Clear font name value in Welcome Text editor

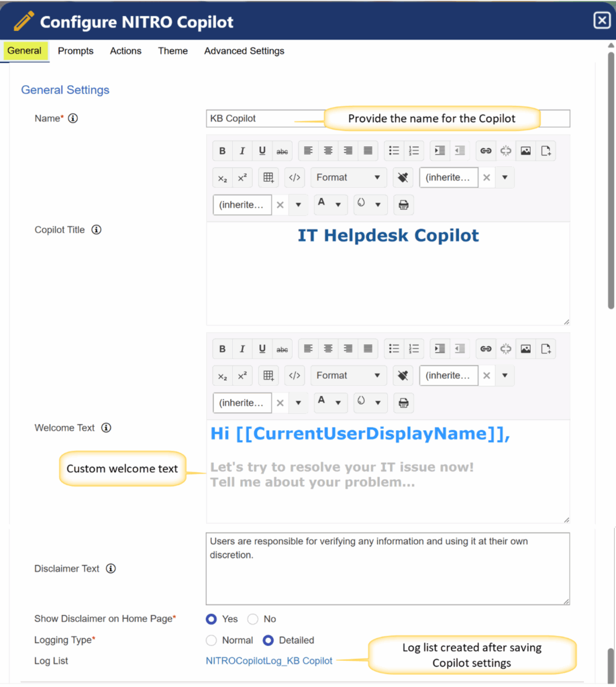486,376
